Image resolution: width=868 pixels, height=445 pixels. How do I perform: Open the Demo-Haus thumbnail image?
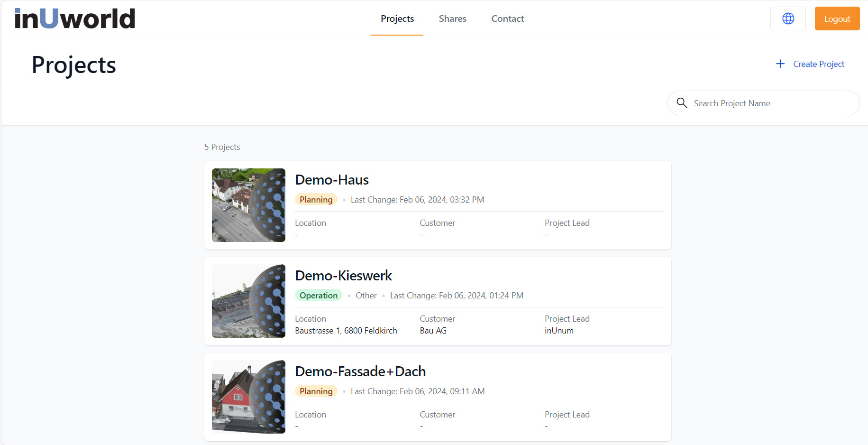pos(248,205)
